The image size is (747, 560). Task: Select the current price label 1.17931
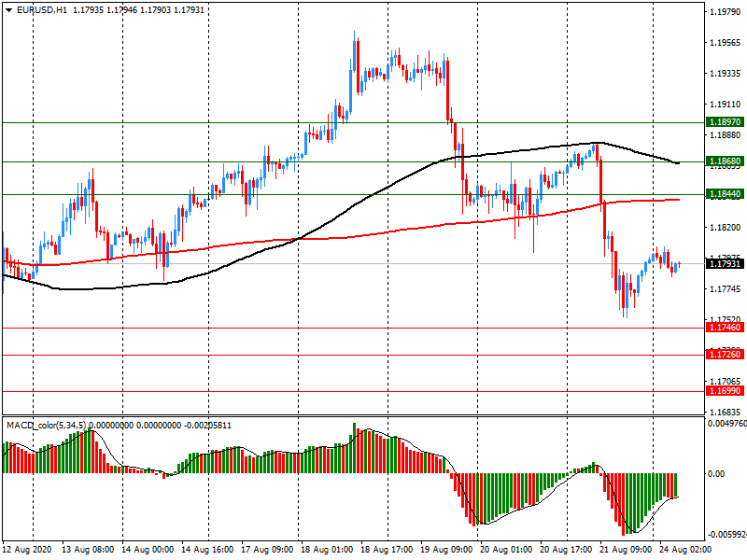pos(725,263)
